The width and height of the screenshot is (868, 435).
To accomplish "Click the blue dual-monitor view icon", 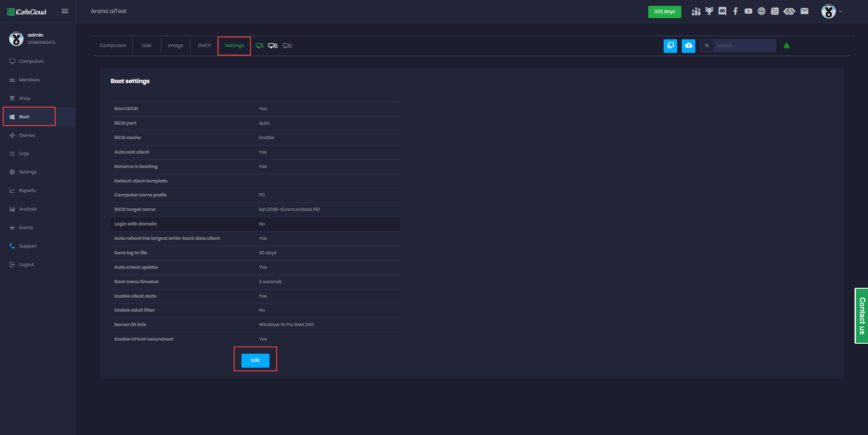I will pyautogui.click(x=670, y=46).
